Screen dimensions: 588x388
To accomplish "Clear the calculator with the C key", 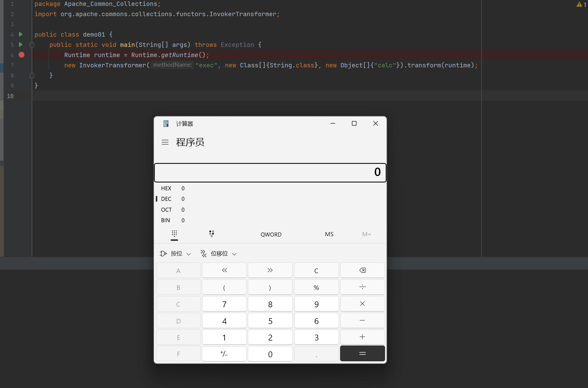I will click(x=316, y=270).
